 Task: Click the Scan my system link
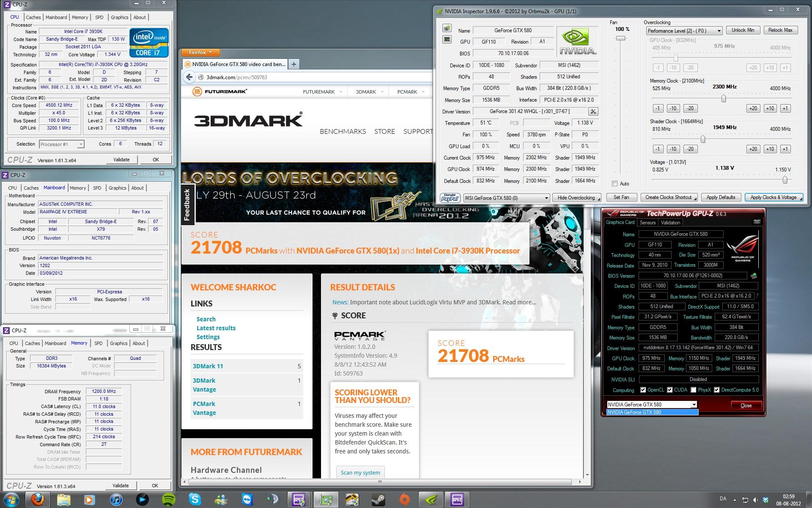click(x=360, y=472)
